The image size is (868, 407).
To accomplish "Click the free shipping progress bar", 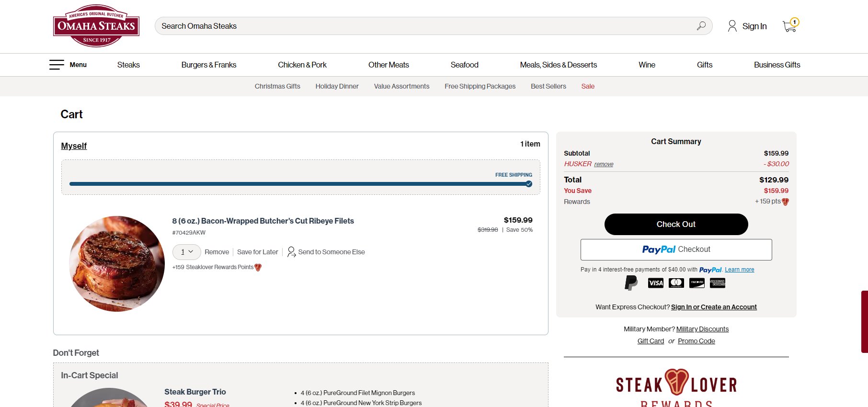I will click(300, 184).
